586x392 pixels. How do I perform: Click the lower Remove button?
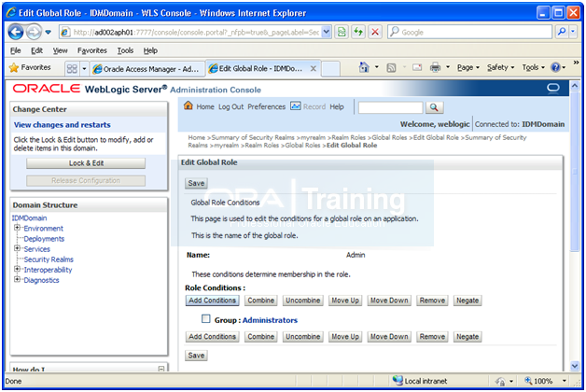click(x=432, y=337)
